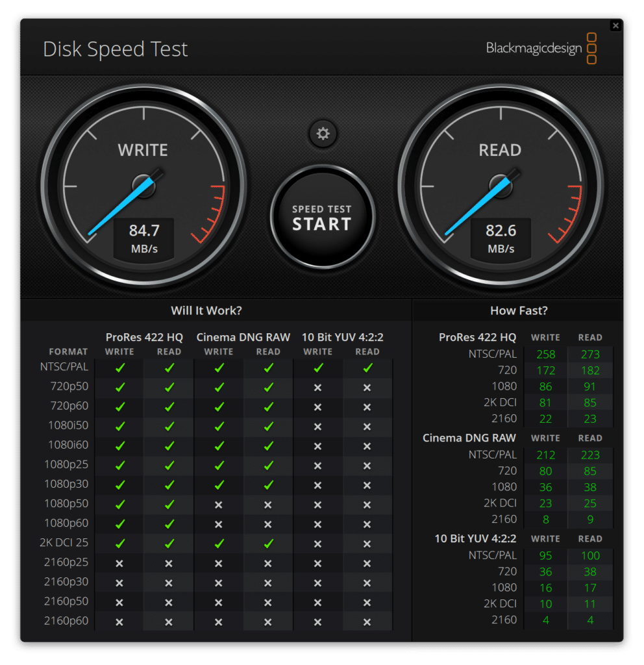Select the 720p50 format row label
Image resolution: width=644 pixels, height=665 pixels.
[x=69, y=386]
